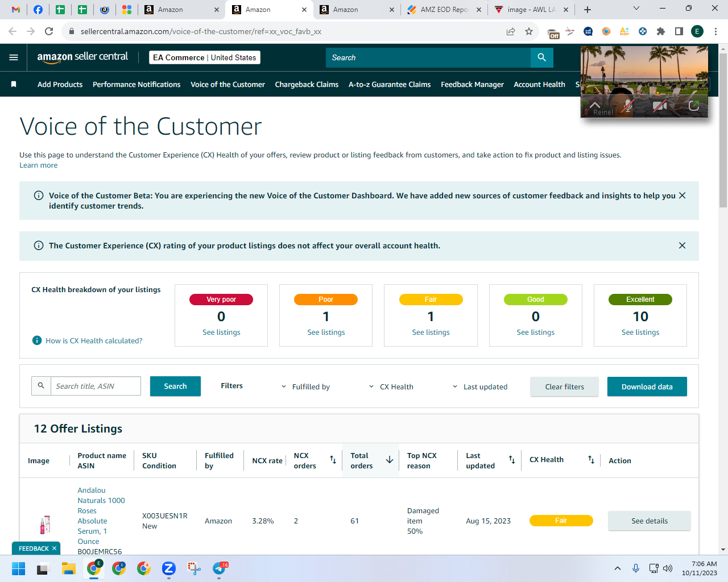Click the browser vertical scrollbar
Screen dimensions: 728x582
(x=723, y=131)
